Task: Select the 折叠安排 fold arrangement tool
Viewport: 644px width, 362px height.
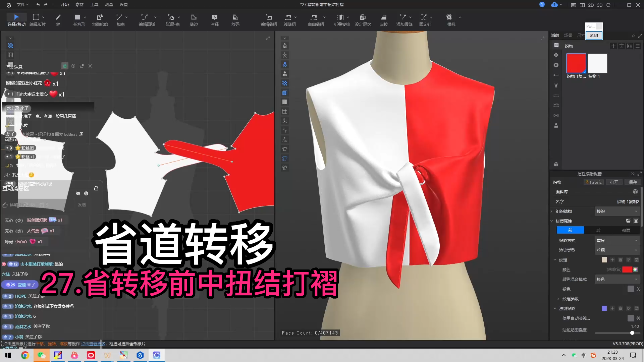Action: point(342,20)
